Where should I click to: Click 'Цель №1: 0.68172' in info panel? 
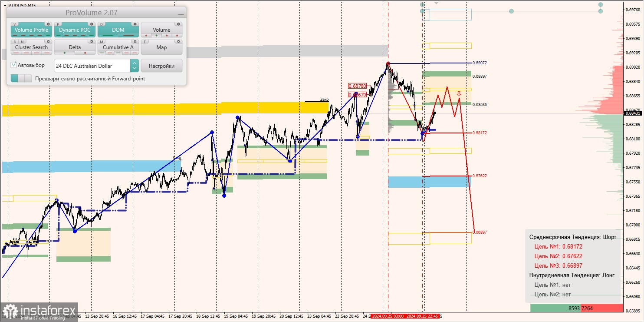click(x=558, y=246)
